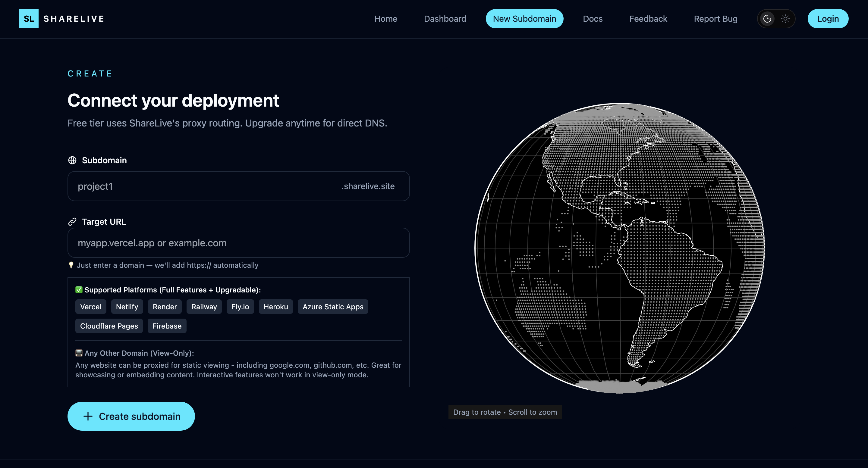This screenshot has height=468, width=868.
Task: Open the Report Bug nav item
Action: point(716,18)
